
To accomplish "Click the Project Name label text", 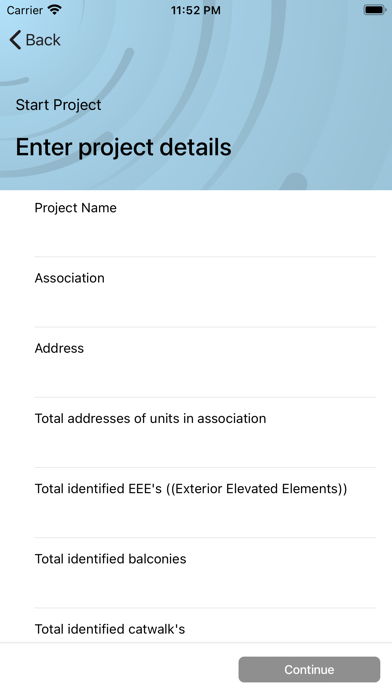I will pos(75,208).
